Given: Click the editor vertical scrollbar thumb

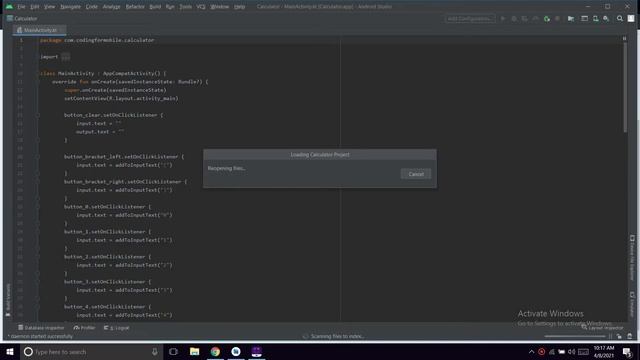Looking at the screenshot, I should coord(625,87).
